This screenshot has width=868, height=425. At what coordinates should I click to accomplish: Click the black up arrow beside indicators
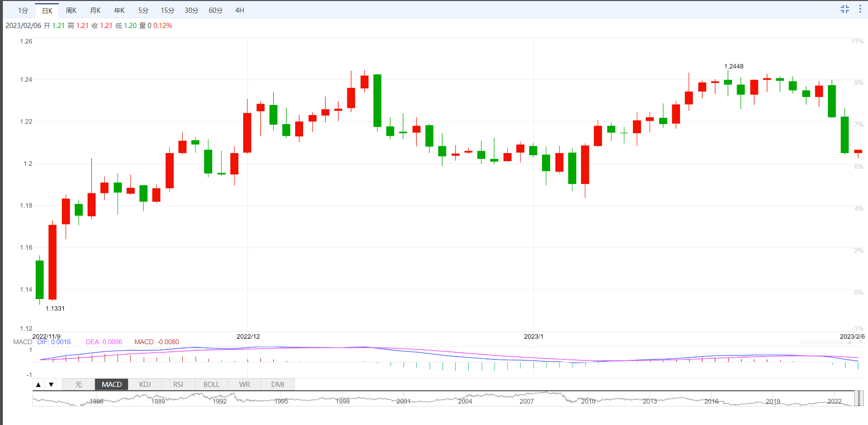(39, 385)
